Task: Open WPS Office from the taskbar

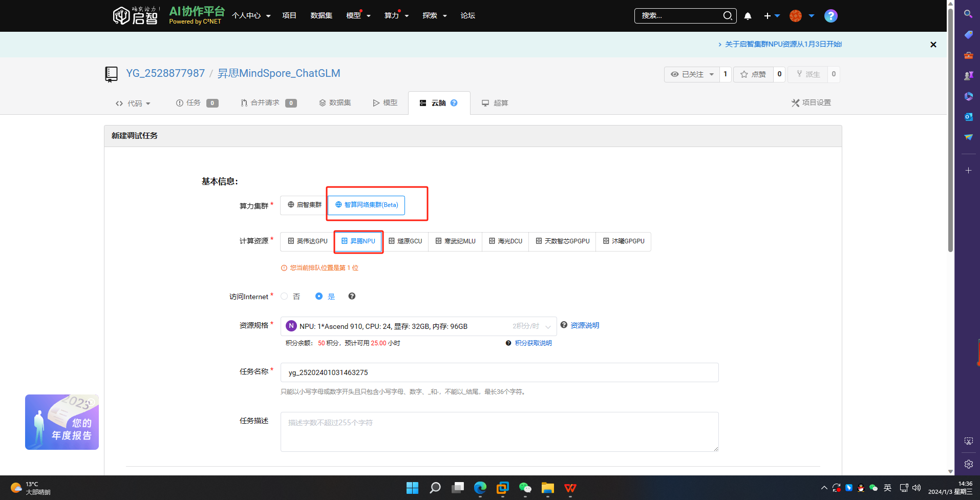Action: pos(570,488)
